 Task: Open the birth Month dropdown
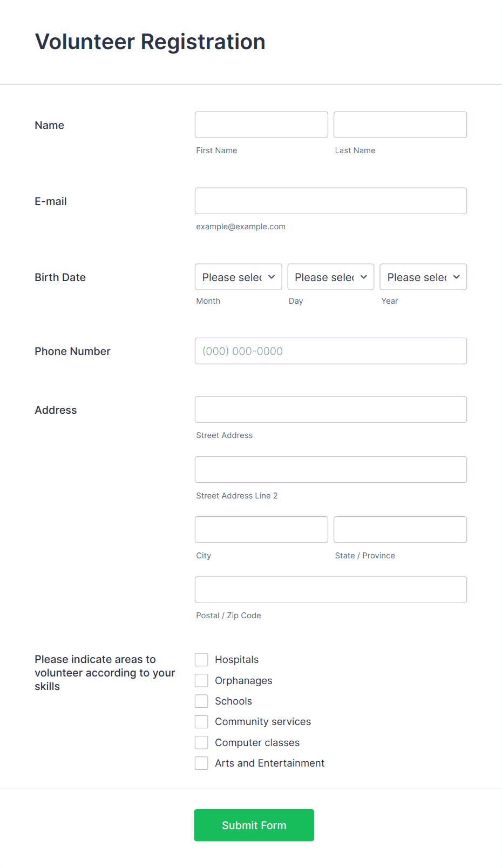click(238, 277)
